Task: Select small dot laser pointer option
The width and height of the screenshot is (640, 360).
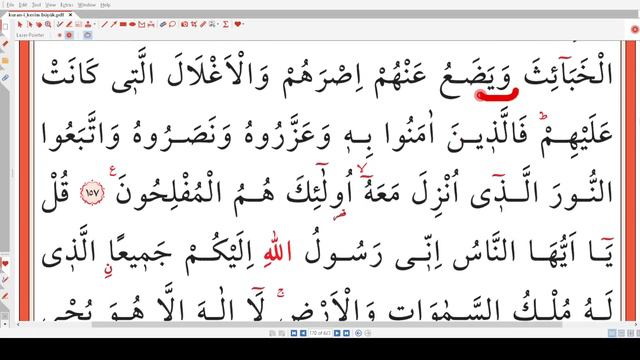Action: [x=60, y=35]
